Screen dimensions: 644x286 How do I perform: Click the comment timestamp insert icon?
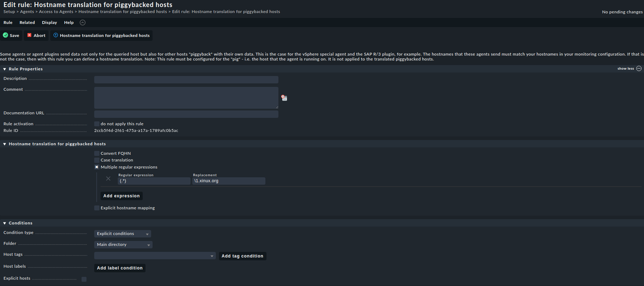pyautogui.click(x=284, y=98)
